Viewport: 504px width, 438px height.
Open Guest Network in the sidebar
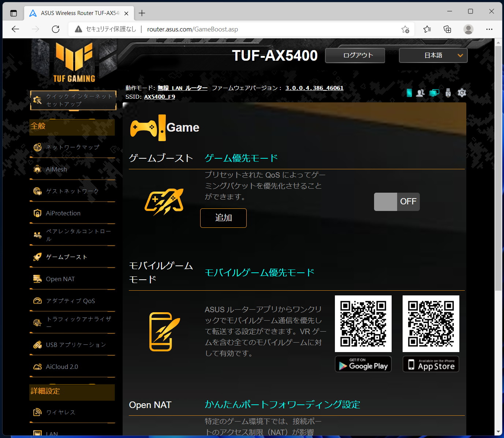click(72, 191)
